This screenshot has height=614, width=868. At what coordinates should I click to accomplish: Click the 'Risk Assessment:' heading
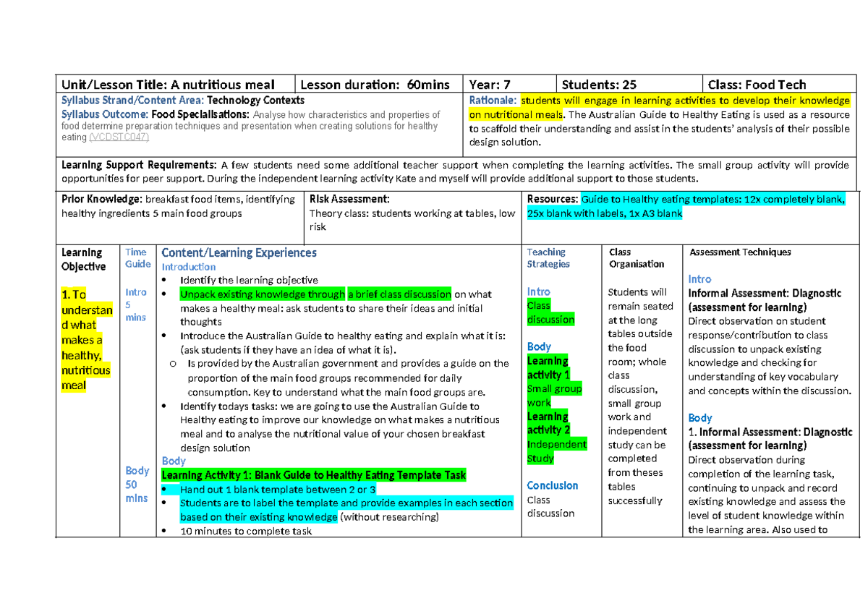point(349,199)
